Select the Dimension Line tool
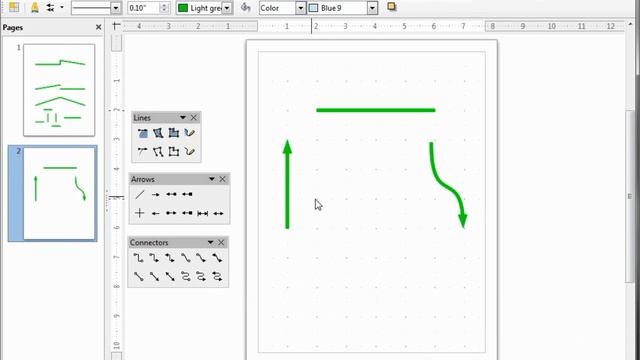 click(x=202, y=213)
